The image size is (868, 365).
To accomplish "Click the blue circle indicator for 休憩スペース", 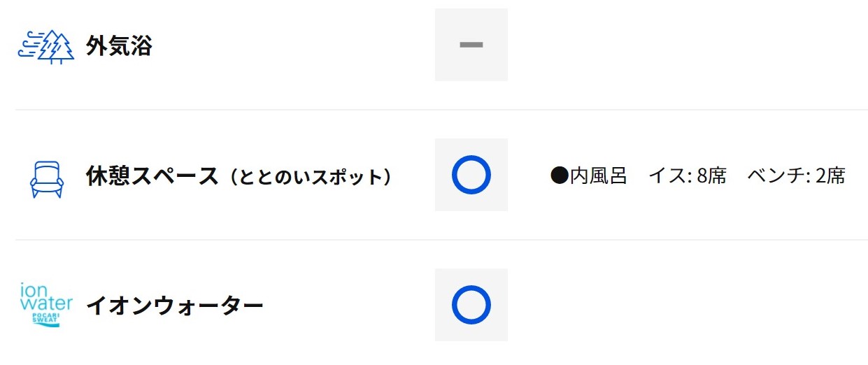I will [471, 175].
